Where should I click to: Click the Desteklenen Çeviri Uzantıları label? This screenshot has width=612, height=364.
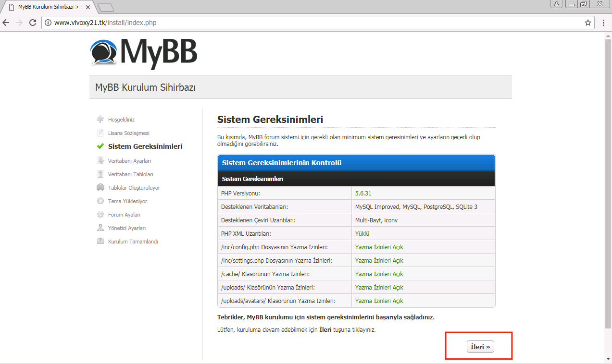pyautogui.click(x=258, y=220)
